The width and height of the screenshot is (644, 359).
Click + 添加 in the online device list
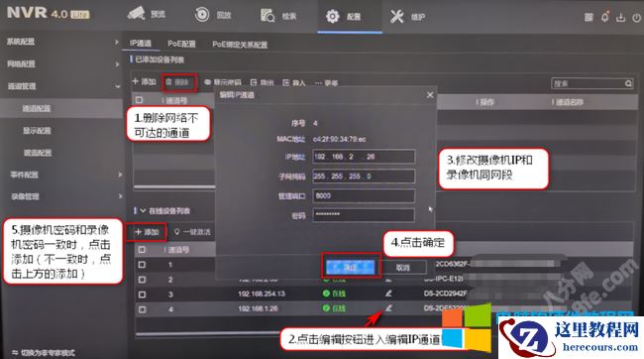(147, 232)
